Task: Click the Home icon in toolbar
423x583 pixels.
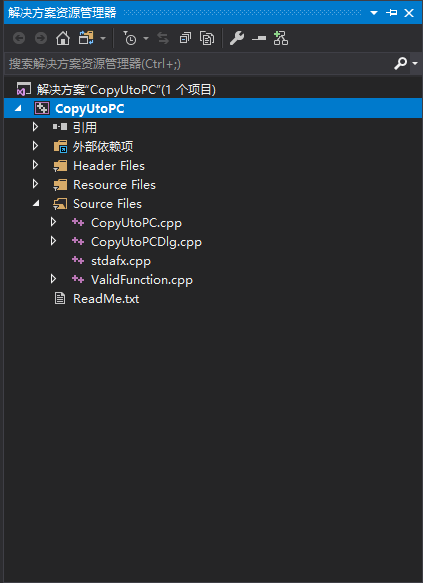Action: pos(63,38)
